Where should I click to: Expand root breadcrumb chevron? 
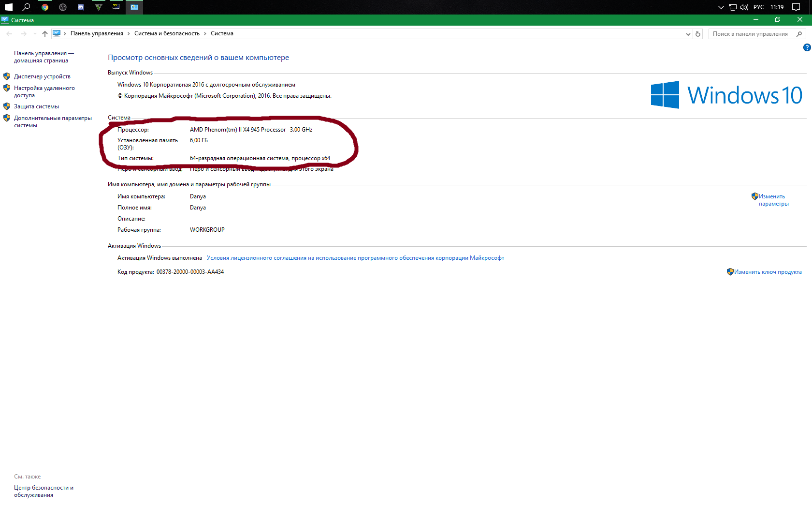[65, 33]
